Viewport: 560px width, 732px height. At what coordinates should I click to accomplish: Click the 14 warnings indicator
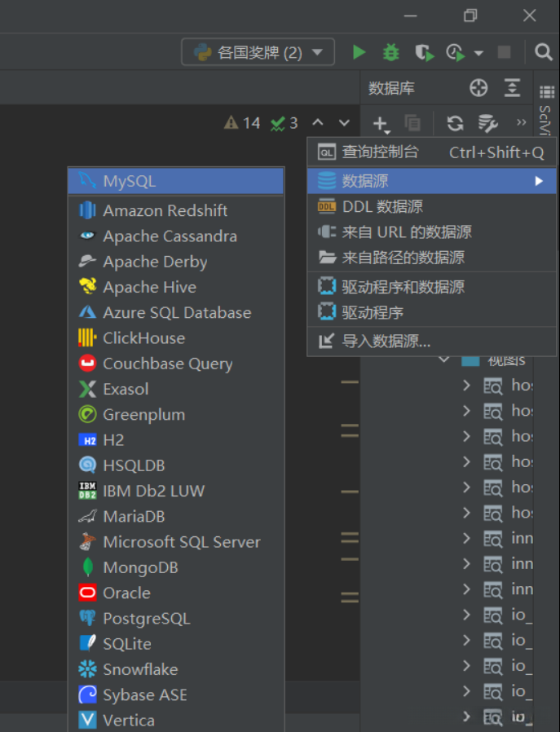(x=242, y=123)
